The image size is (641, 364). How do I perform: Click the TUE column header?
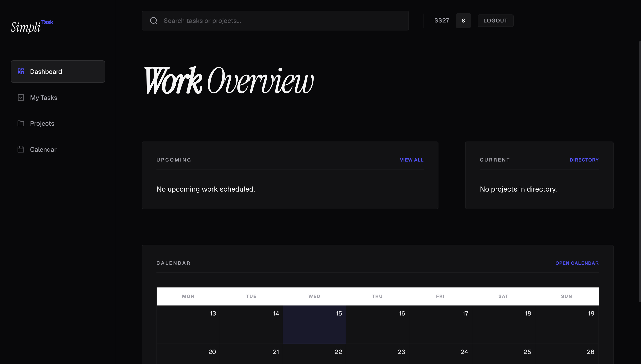click(x=251, y=297)
